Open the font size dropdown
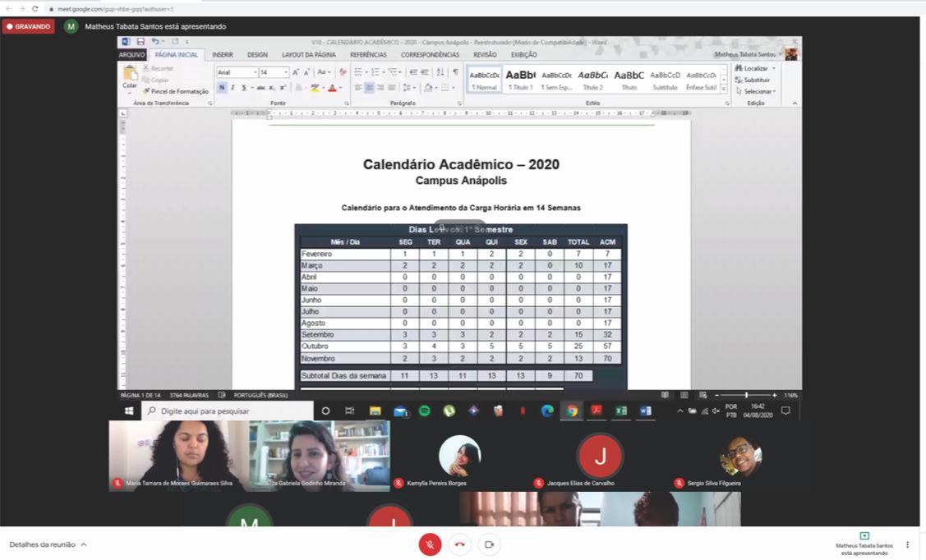926x560 pixels. tap(285, 72)
